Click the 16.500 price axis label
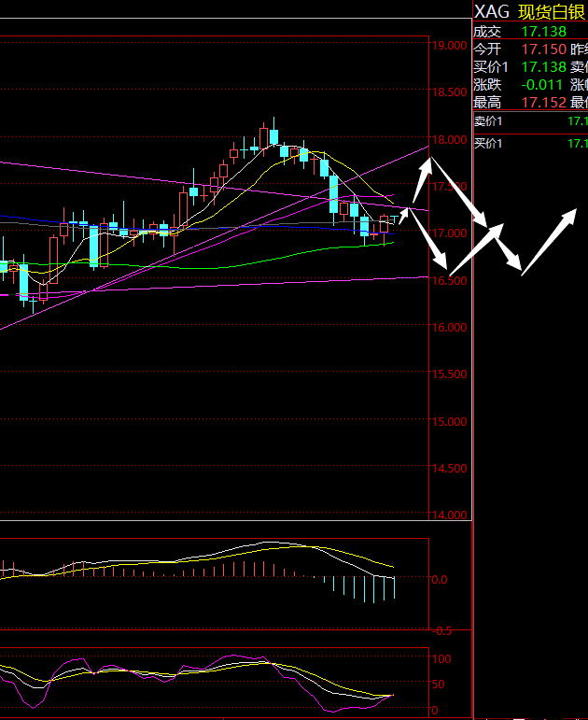Screen dimensions: 588x720 tap(449, 280)
